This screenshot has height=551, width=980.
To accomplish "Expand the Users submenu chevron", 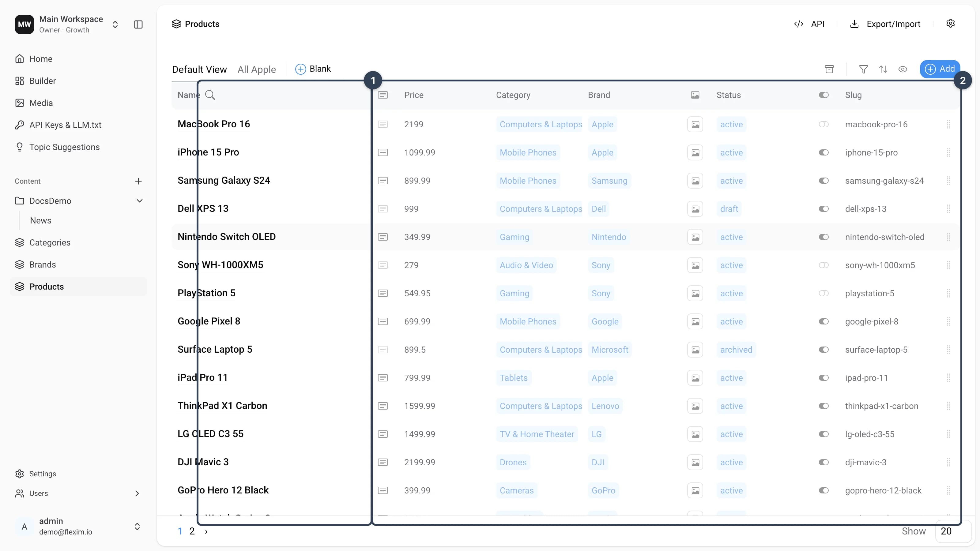I will (137, 493).
